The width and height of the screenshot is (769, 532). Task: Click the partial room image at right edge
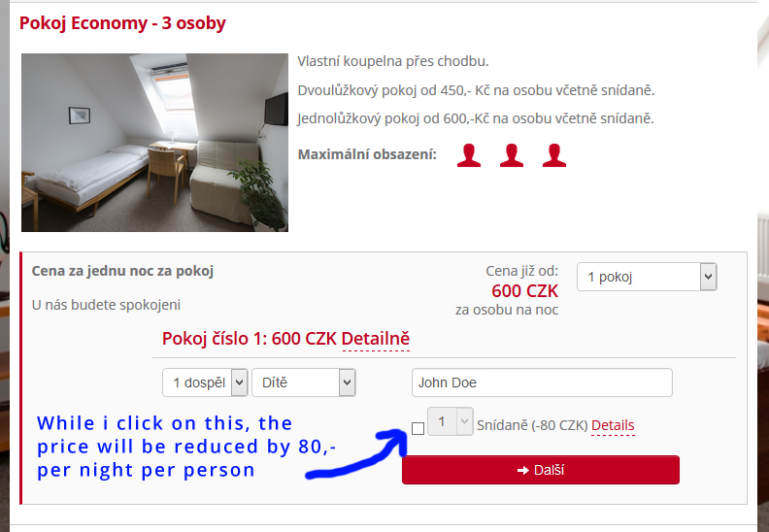click(763, 265)
